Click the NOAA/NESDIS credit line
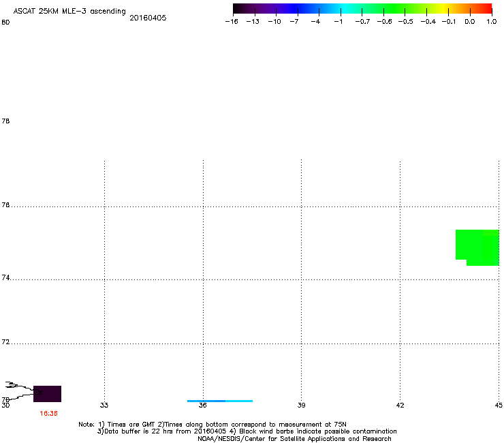This screenshot has height=443, width=504. (x=294, y=439)
